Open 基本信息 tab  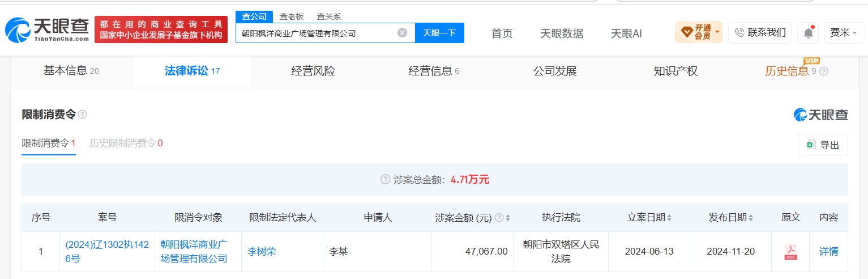click(71, 71)
